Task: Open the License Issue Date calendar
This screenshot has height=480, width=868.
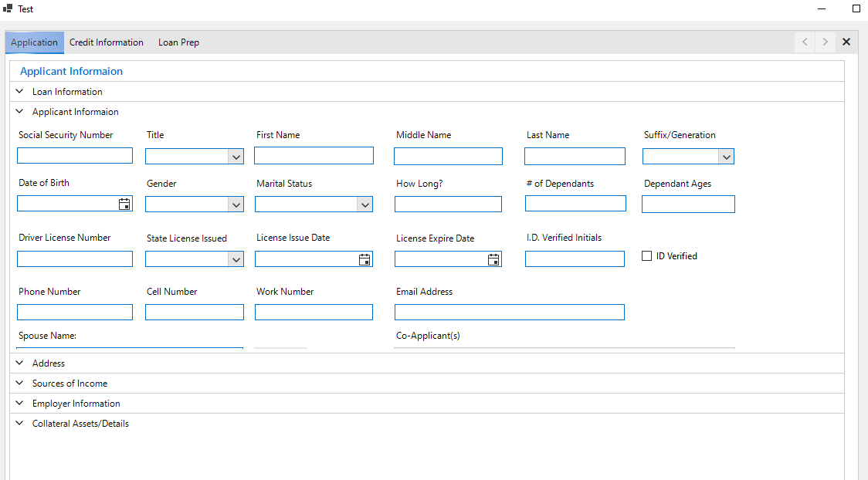Action: click(x=364, y=260)
